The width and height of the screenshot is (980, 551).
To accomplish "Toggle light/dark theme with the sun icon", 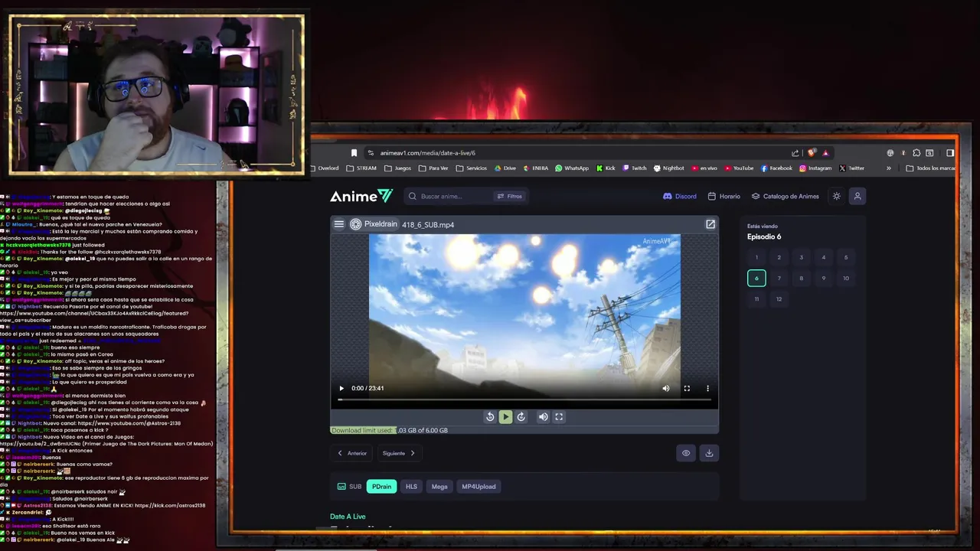I will point(836,196).
